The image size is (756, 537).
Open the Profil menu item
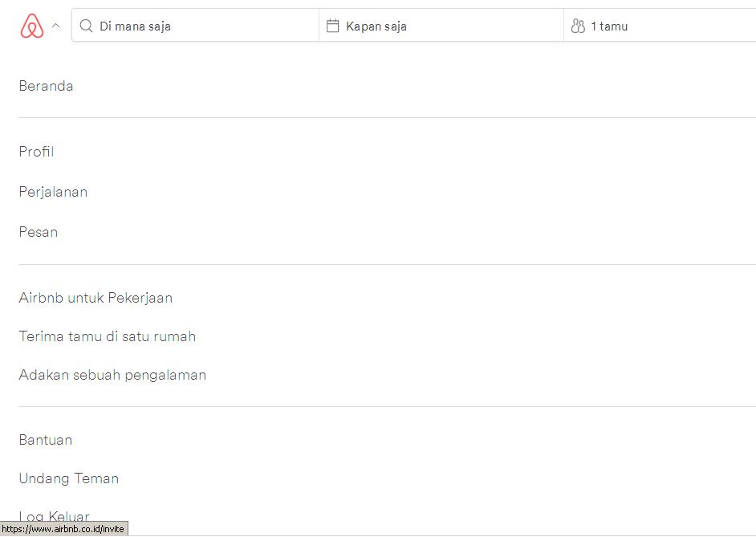coord(36,152)
